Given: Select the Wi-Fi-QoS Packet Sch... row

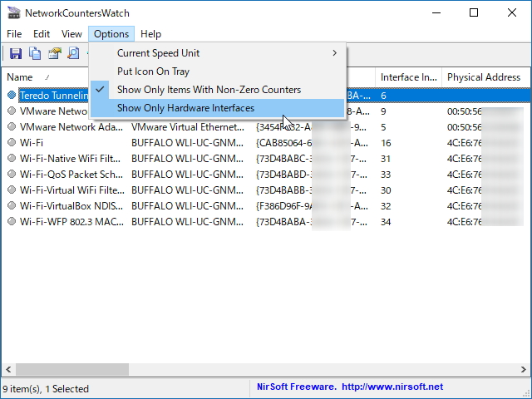Looking at the screenshot, I should coord(71,175).
